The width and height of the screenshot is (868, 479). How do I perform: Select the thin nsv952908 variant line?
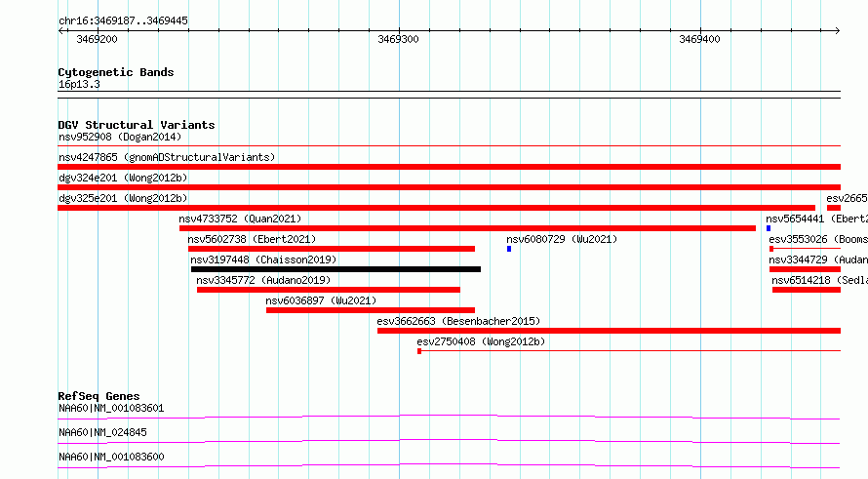[449, 145]
